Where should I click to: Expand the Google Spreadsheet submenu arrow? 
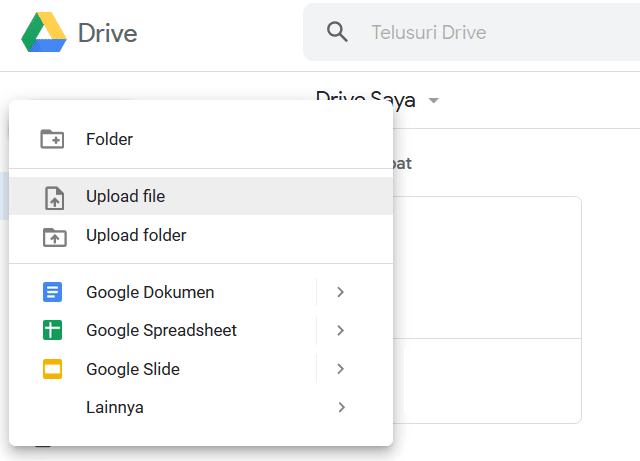click(x=341, y=330)
